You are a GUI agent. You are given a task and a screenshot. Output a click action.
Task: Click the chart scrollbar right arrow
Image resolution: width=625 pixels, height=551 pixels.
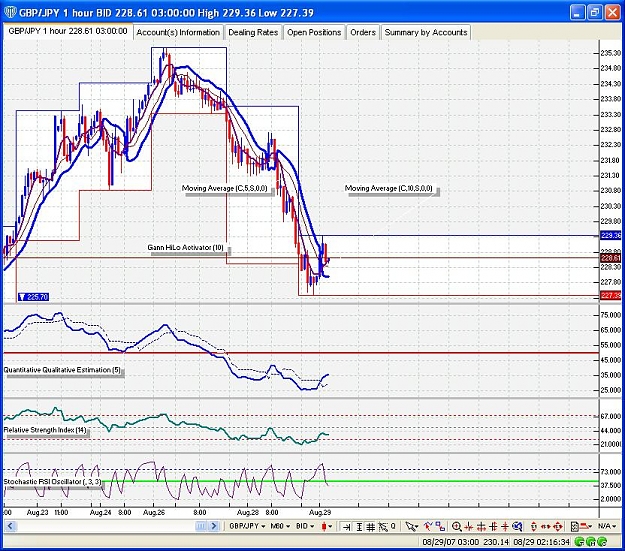pyautogui.click(x=214, y=526)
